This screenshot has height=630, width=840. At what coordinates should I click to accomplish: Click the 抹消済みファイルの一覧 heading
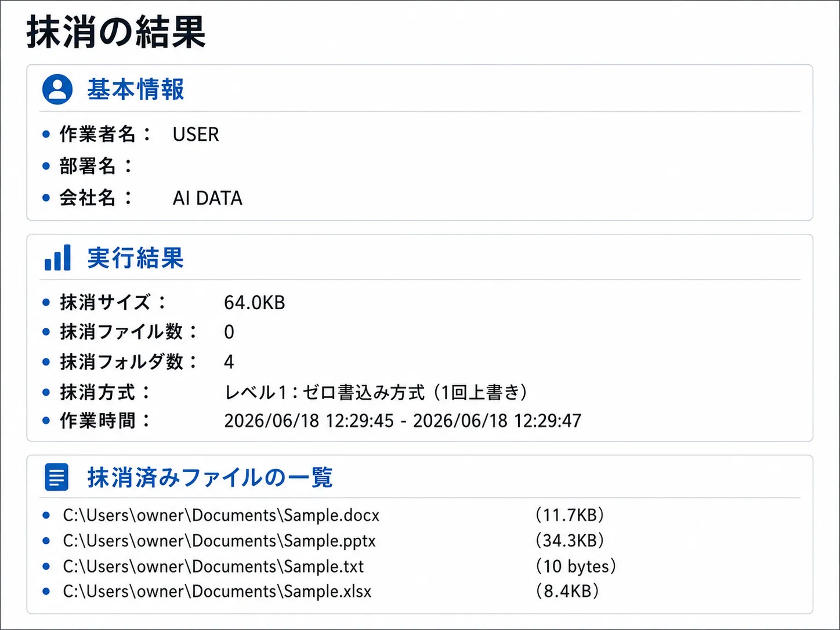[210, 477]
